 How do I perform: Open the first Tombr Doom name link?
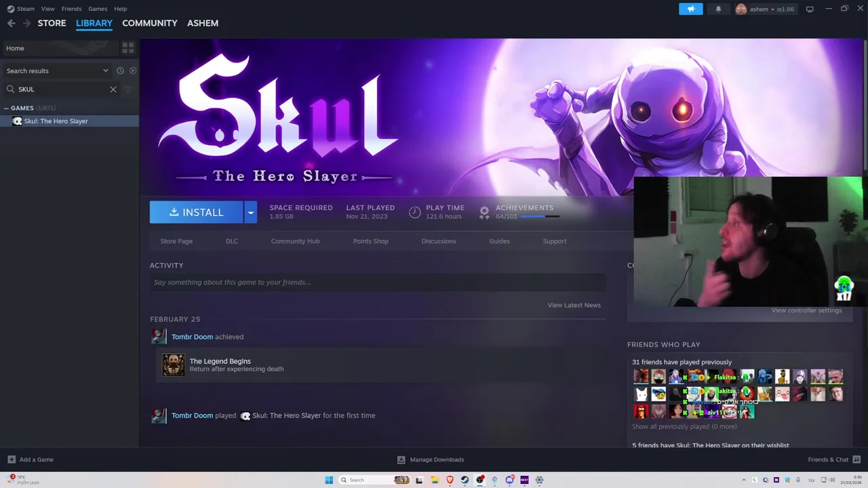(x=192, y=337)
